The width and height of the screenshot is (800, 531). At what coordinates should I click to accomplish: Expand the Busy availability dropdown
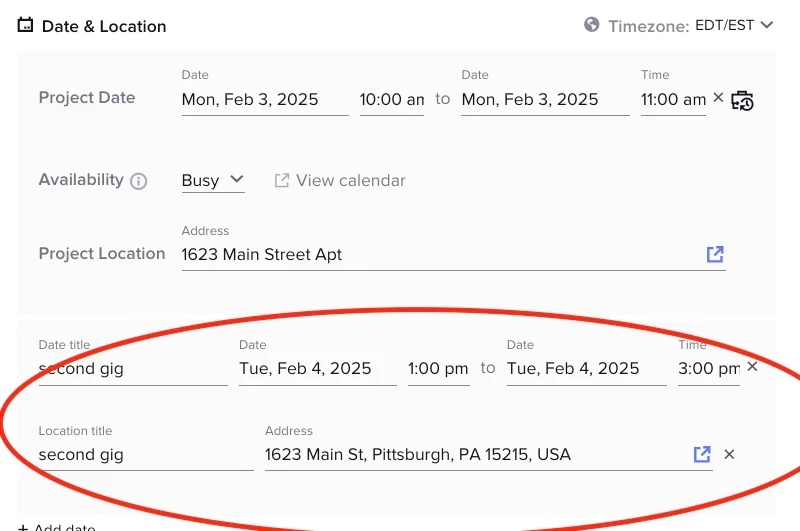point(212,180)
